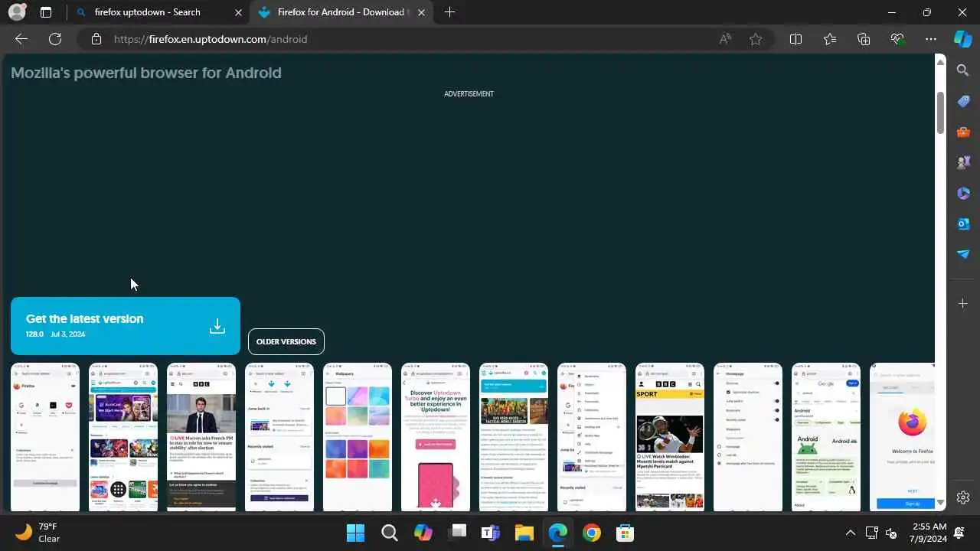Close the firefox uptodown Search tab
The image size is (980, 551).
[238, 12]
